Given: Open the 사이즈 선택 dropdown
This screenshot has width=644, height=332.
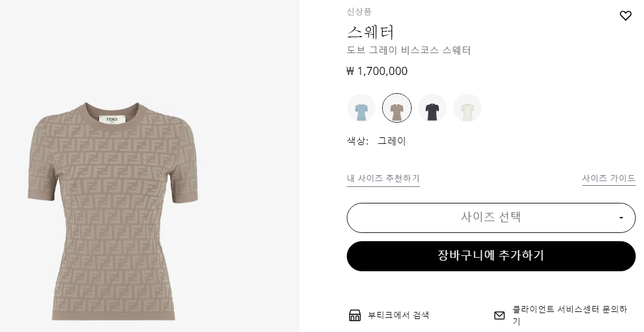Looking at the screenshot, I should (x=491, y=218).
